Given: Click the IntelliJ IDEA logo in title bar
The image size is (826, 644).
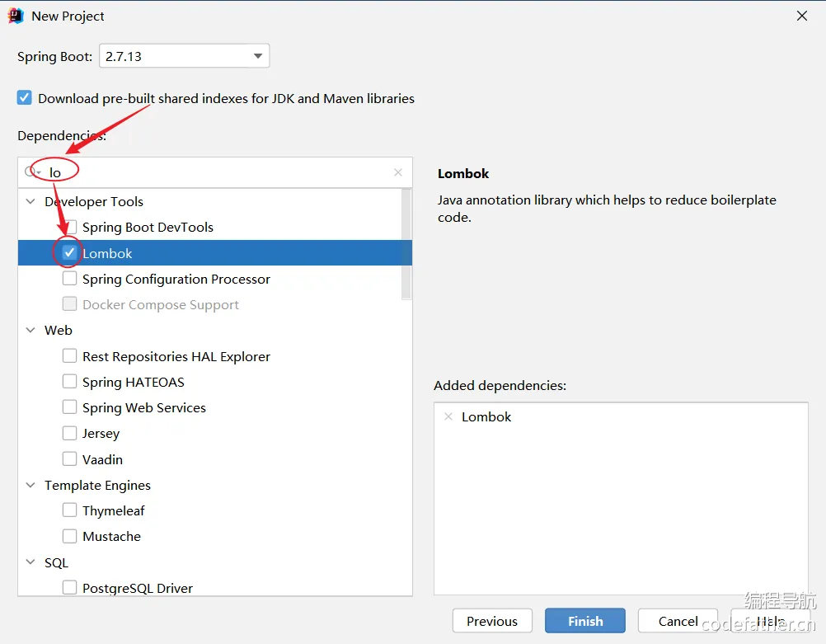Looking at the screenshot, I should click(x=16, y=16).
